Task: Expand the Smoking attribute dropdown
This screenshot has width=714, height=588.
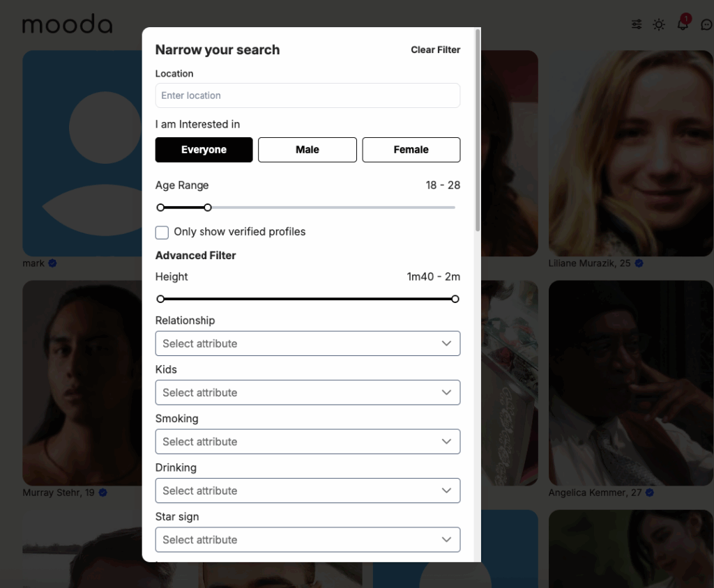Action: pos(307,442)
